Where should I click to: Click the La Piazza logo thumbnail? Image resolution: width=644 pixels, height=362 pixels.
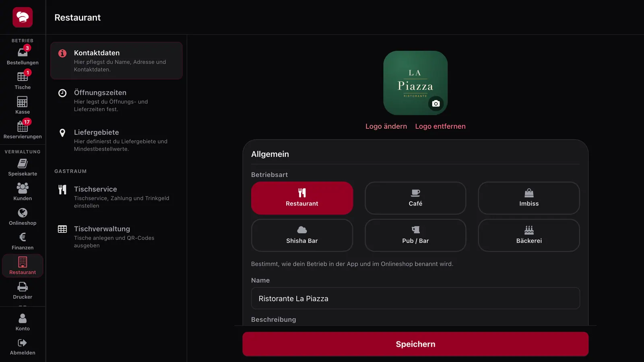(415, 83)
